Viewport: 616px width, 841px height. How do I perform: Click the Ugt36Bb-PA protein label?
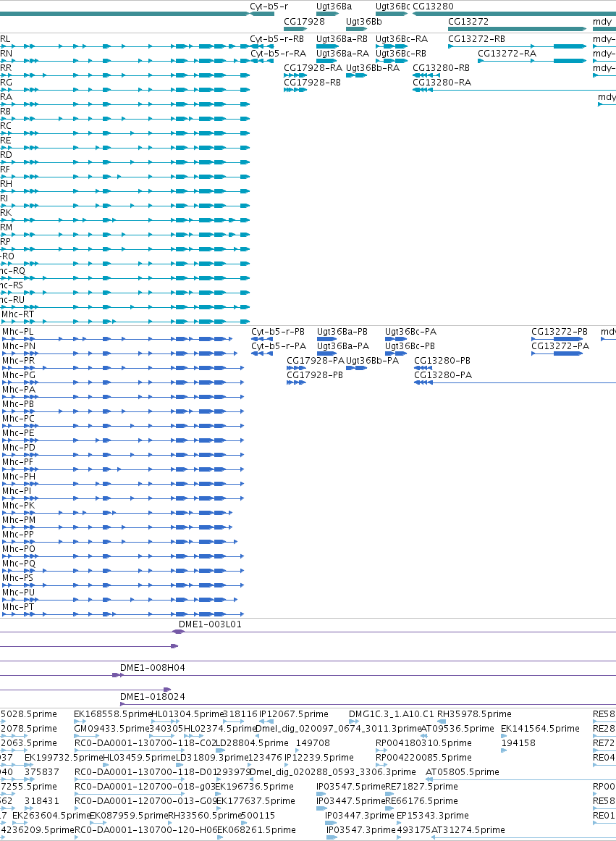[x=373, y=361]
